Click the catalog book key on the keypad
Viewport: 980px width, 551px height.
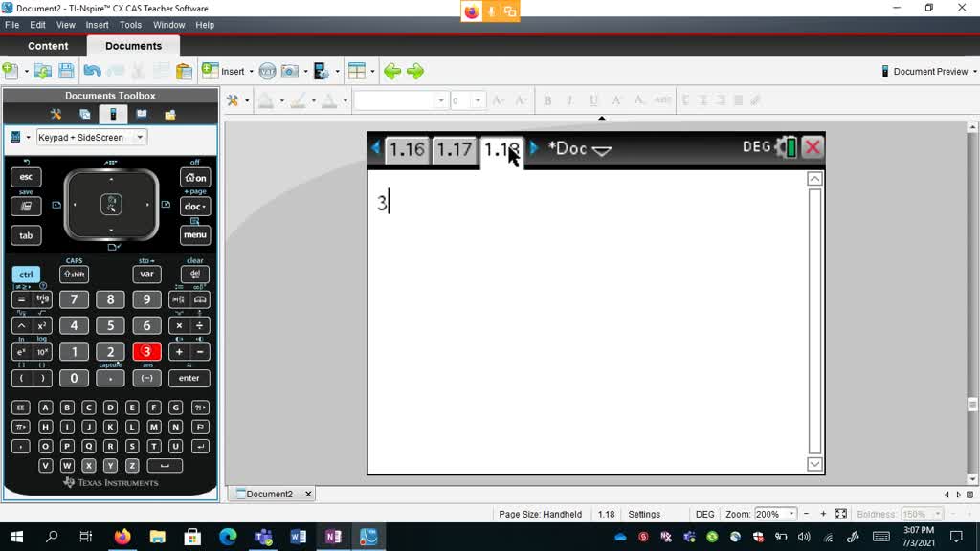tap(200, 299)
